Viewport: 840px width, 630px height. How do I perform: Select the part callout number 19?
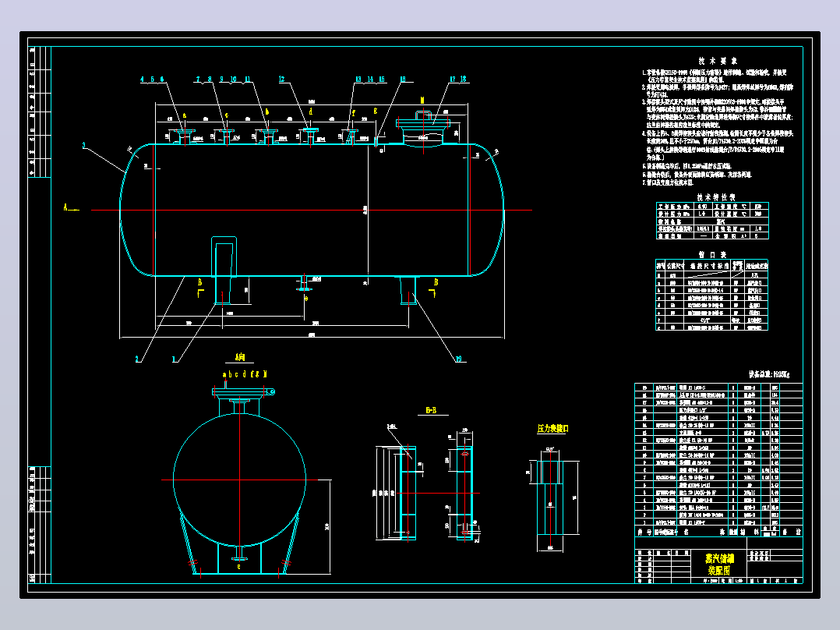pyautogui.click(x=458, y=359)
